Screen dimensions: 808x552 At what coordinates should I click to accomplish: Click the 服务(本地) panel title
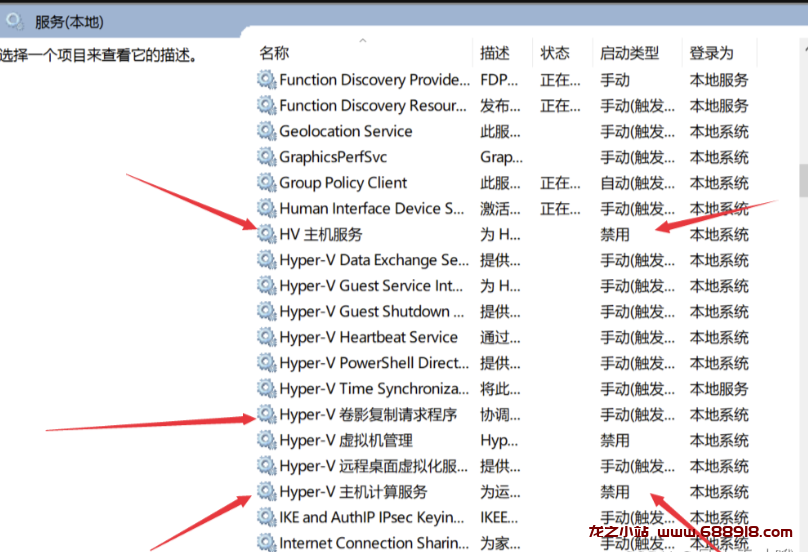[x=69, y=22]
